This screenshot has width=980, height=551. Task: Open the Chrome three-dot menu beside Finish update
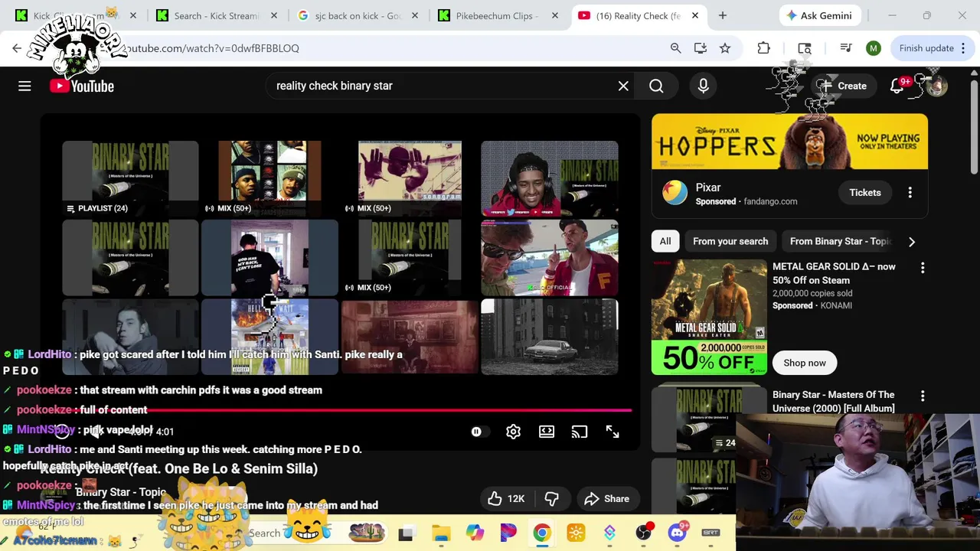[962, 48]
